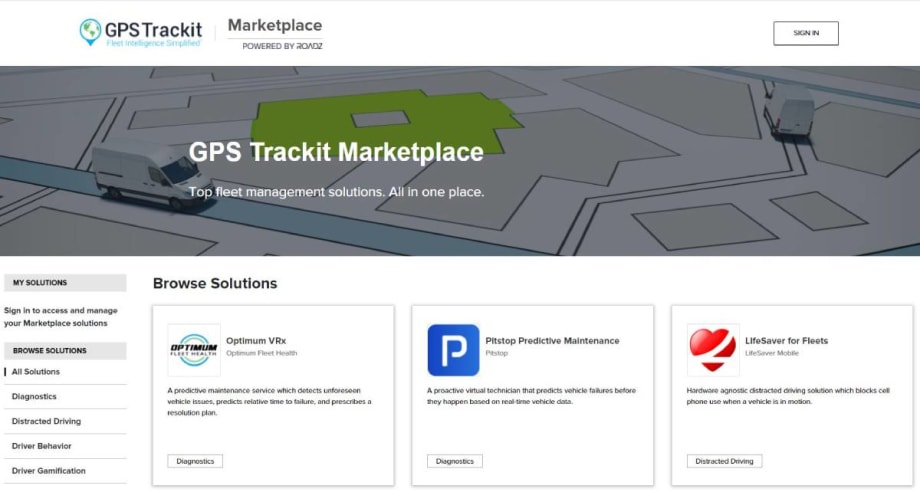
Task: Open the Optimum Fleet Health logo
Action: tap(194, 350)
